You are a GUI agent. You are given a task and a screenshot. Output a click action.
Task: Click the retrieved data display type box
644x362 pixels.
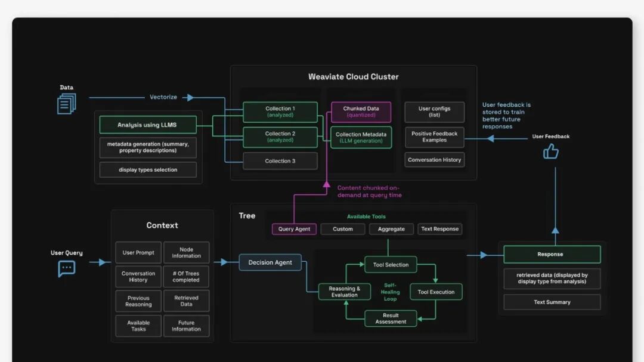[552, 278]
